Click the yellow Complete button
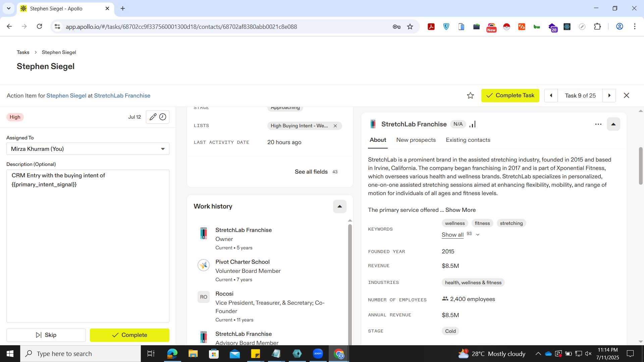644x362 pixels. point(129,335)
